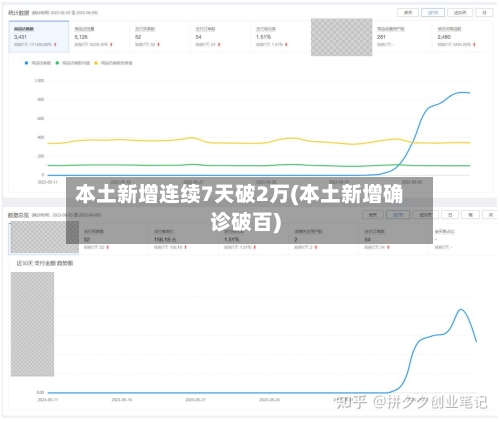Click the 近7天 button in the top panel

pos(433,13)
